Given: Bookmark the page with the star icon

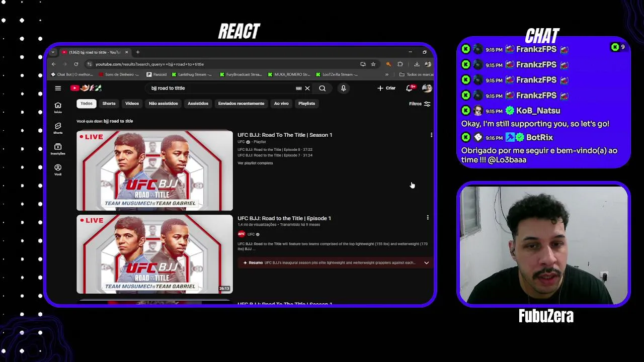Looking at the screenshot, I should click(x=373, y=64).
